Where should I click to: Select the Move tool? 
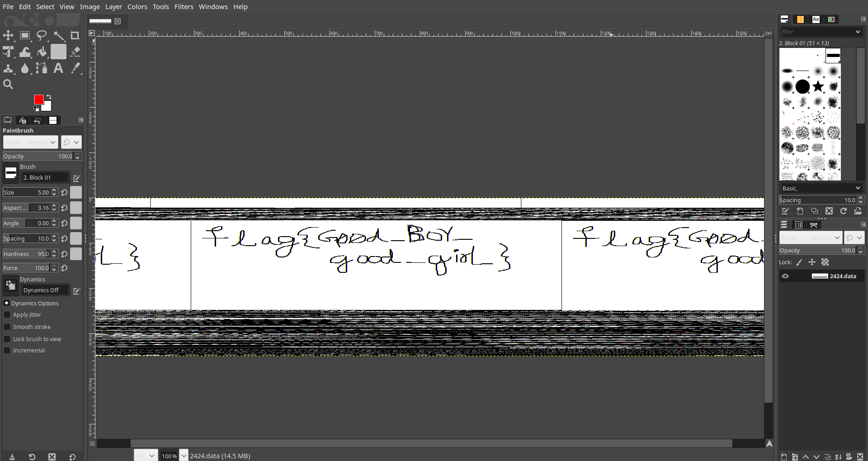tap(8, 35)
